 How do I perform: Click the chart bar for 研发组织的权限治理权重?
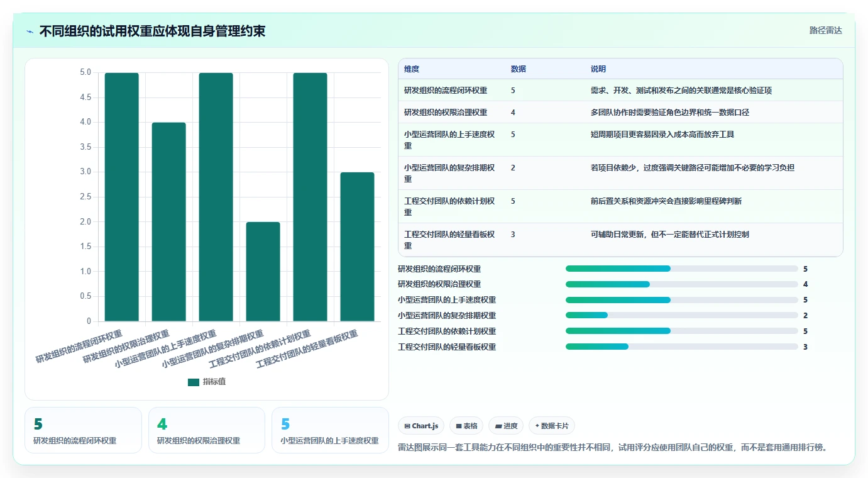(169, 222)
